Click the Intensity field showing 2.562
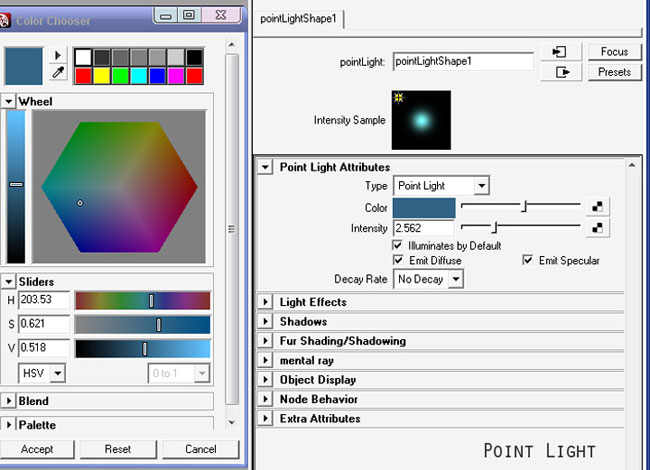 [x=424, y=228]
